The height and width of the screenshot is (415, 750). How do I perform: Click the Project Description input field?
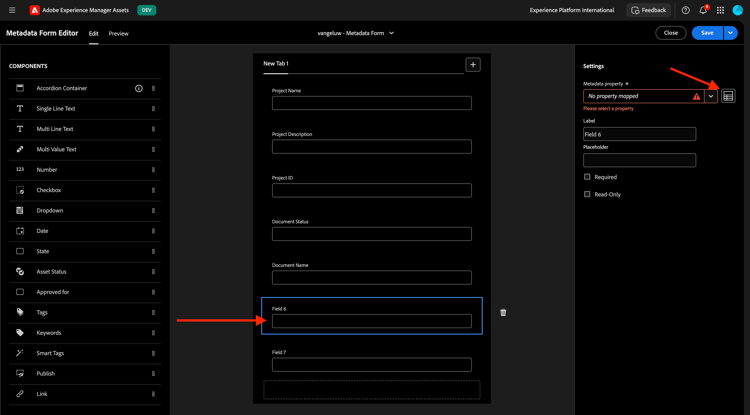tap(372, 147)
